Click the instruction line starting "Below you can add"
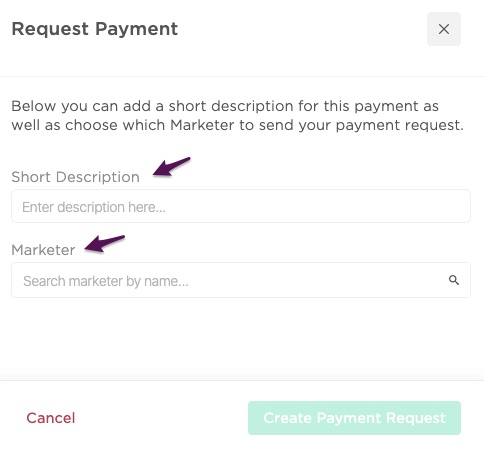 pyautogui.click(x=225, y=106)
